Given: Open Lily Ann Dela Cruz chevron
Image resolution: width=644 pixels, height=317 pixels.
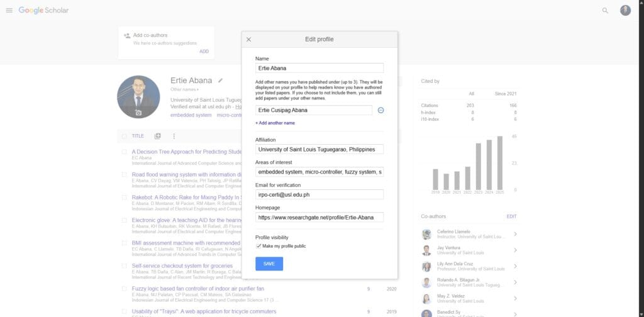Looking at the screenshot, I should (515, 266).
